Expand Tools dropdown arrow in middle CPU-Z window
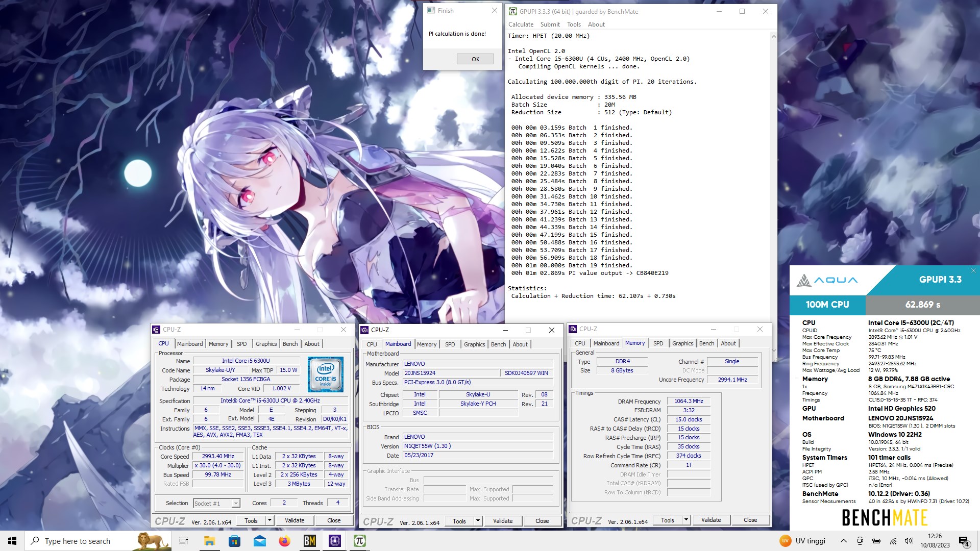 pyautogui.click(x=478, y=521)
